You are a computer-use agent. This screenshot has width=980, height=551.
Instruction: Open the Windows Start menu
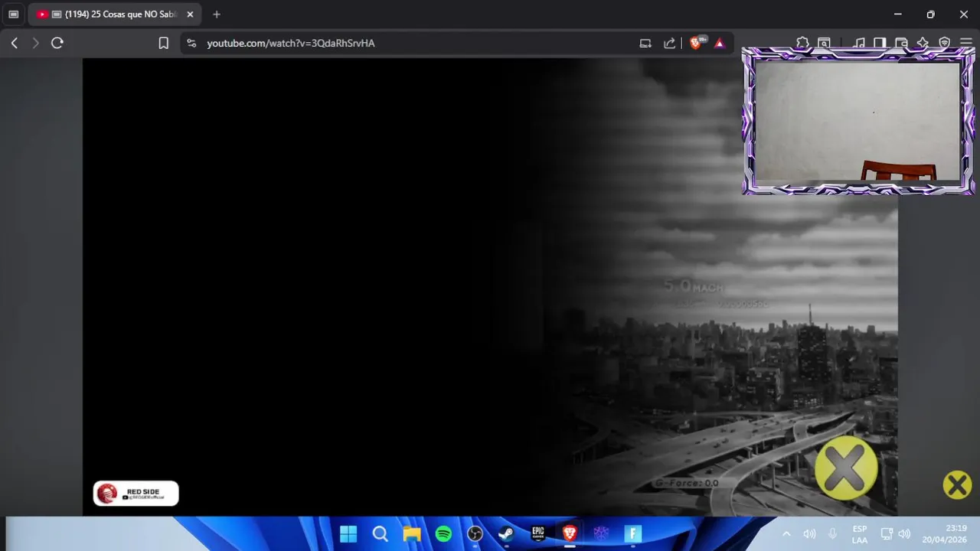348,534
